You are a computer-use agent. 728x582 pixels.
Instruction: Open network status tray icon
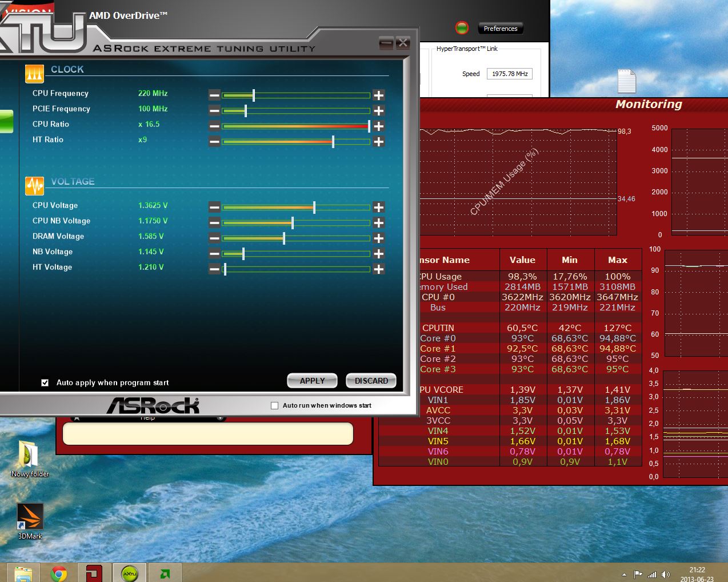652,575
